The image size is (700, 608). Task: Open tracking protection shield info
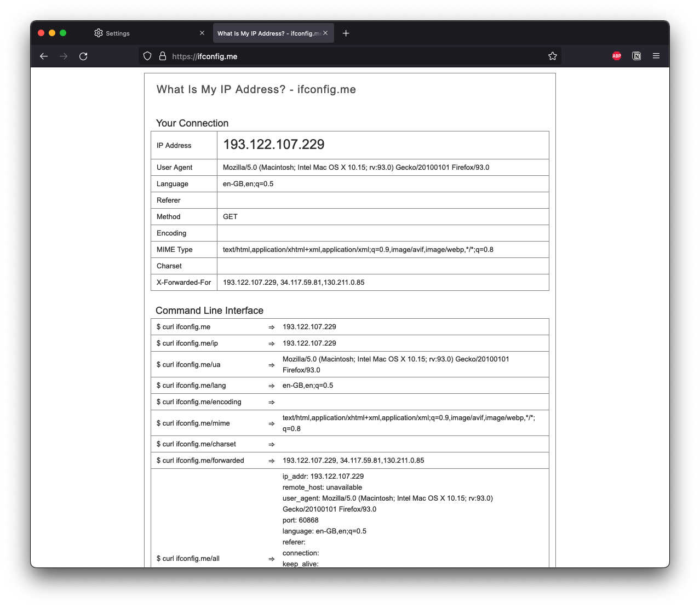coord(147,56)
